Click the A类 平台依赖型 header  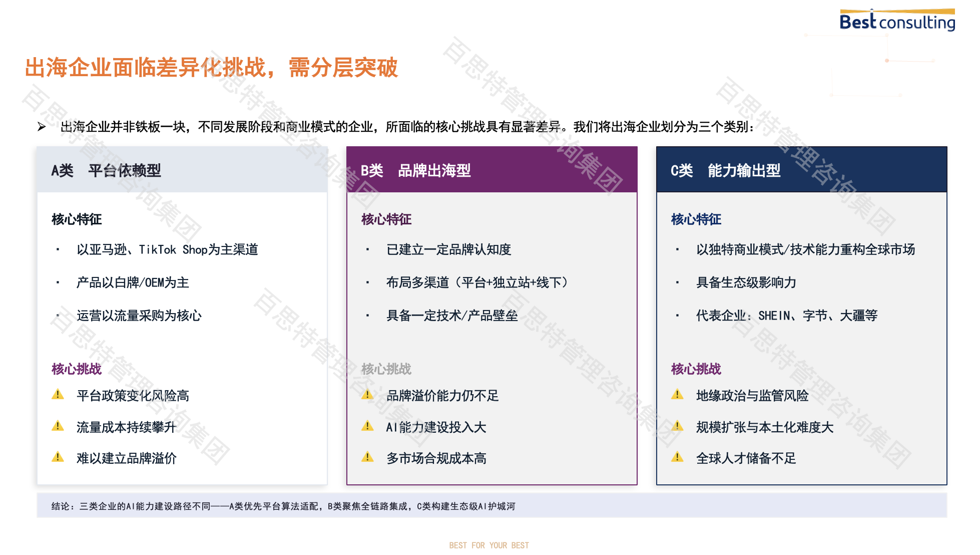pyautogui.click(x=182, y=170)
